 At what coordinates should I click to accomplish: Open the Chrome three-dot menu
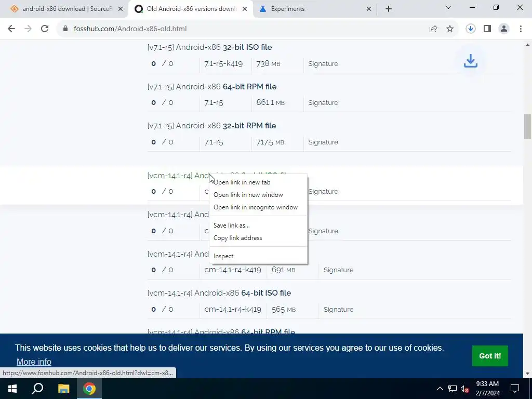point(521,29)
